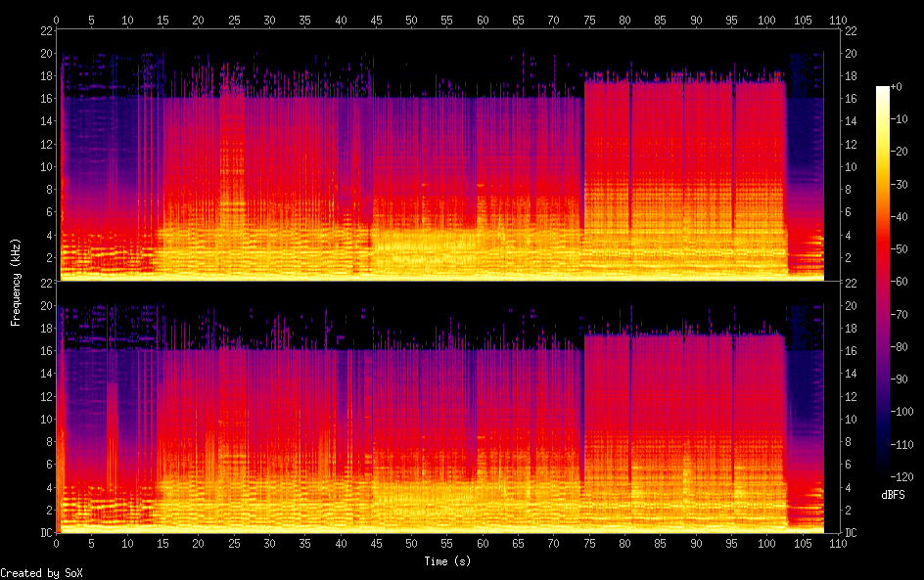Click the "55" label on the top time axis

(446, 20)
